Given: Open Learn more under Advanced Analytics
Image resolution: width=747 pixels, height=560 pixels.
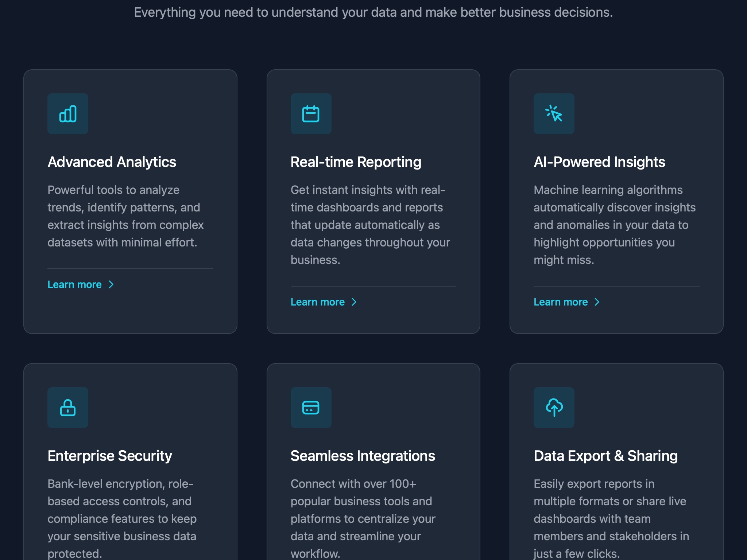Looking at the screenshot, I should click(74, 284).
